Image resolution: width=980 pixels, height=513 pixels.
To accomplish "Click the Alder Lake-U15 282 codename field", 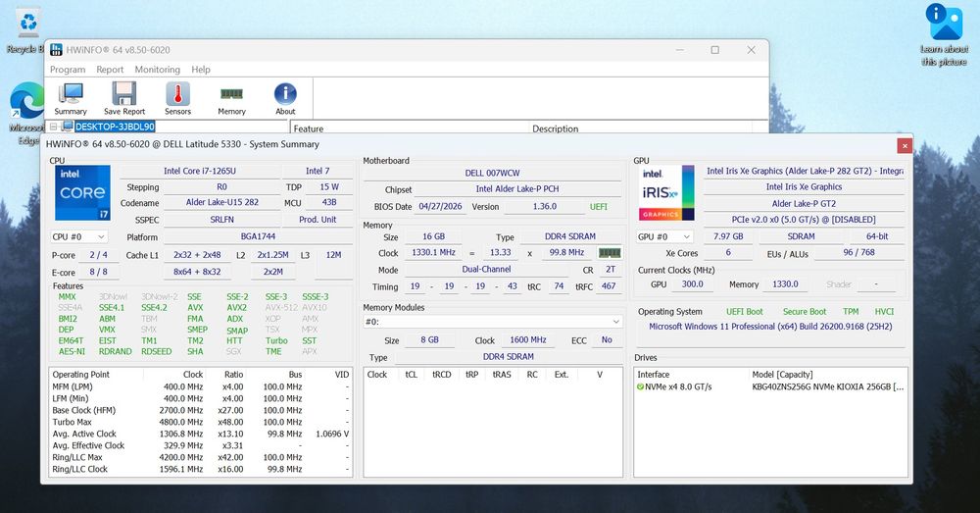I will tap(221, 202).
